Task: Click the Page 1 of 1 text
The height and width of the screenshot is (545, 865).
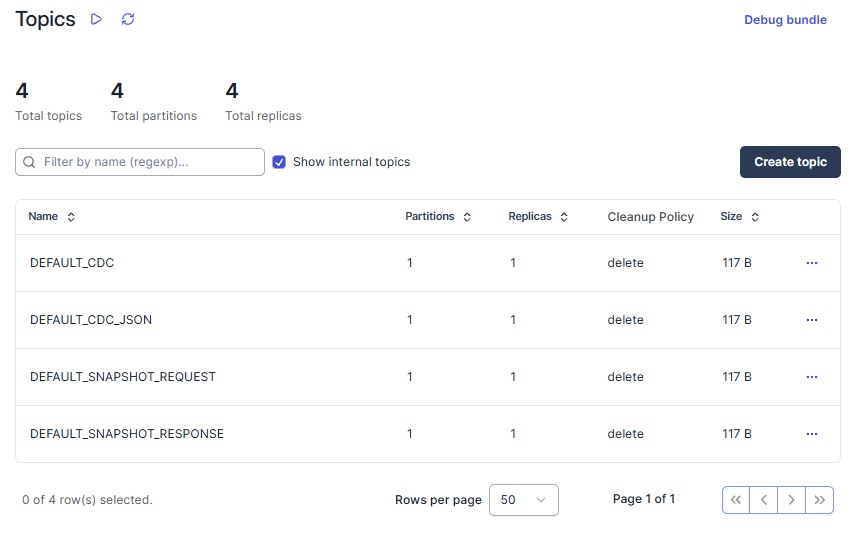Action: pos(644,499)
